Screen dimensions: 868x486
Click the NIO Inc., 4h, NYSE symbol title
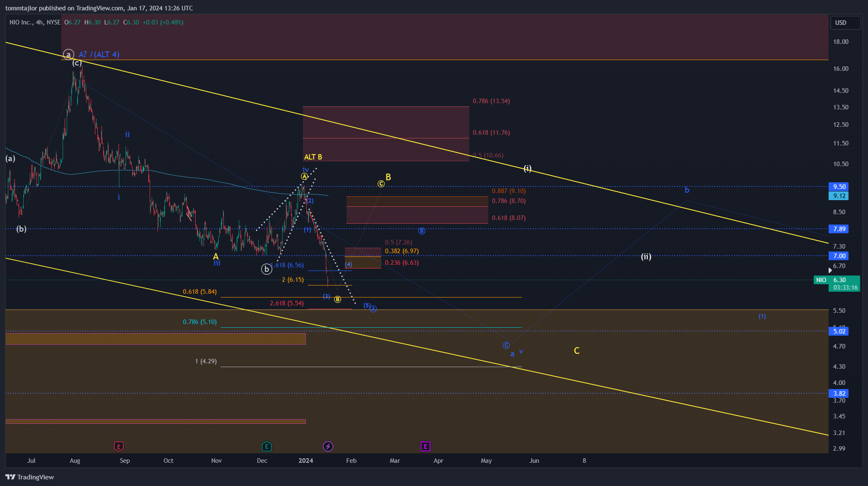click(x=35, y=22)
